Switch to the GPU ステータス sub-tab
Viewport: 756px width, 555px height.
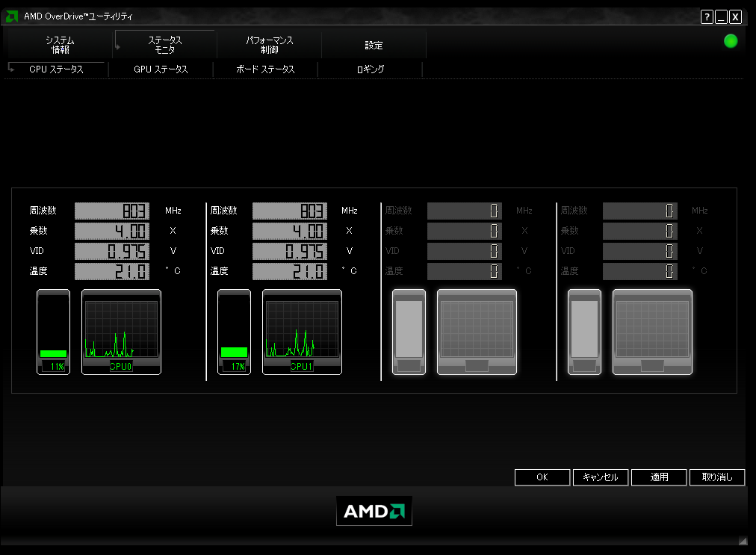[161, 69]
